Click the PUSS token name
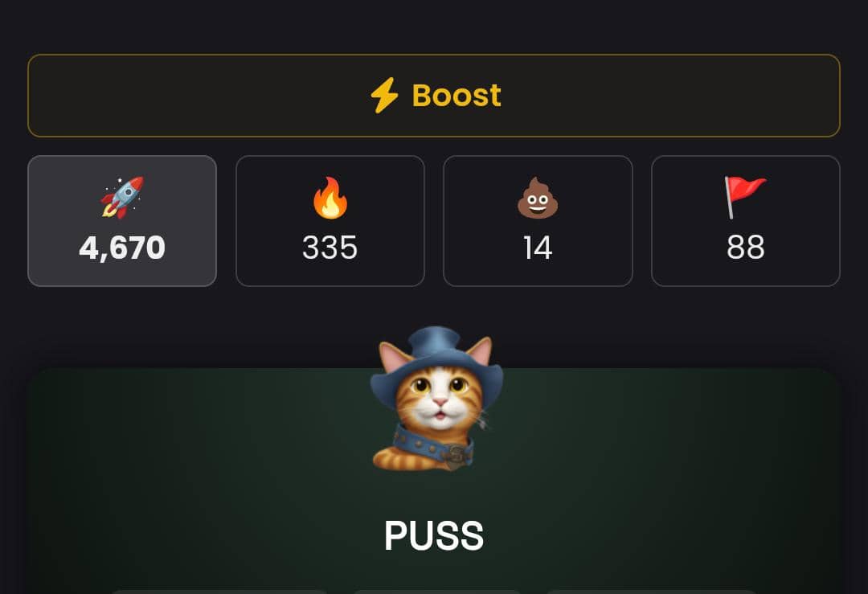 [434, 535]
